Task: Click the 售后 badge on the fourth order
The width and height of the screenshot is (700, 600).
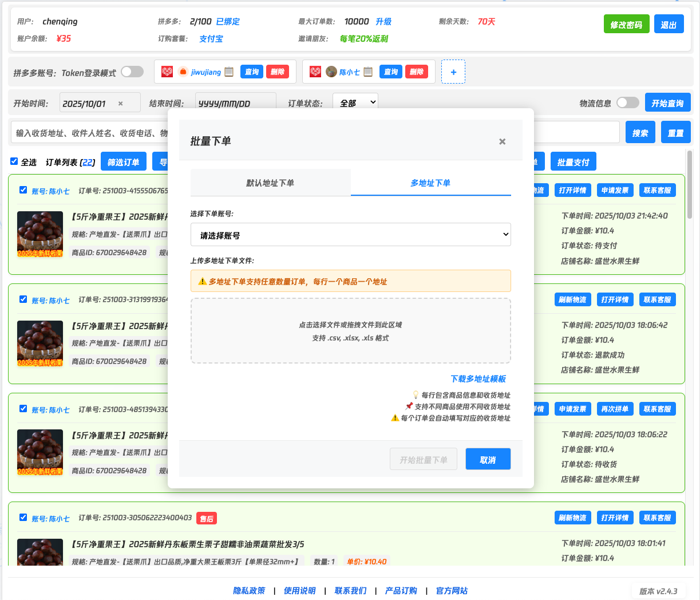Action: tap(206, 519)
